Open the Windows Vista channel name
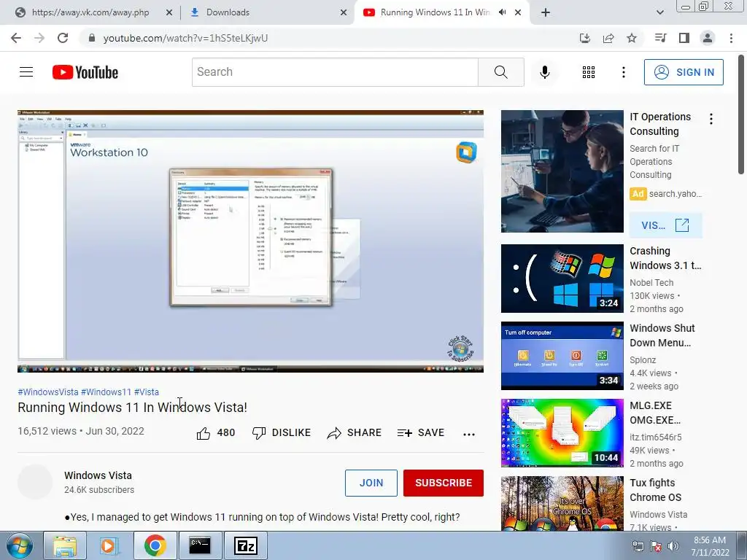The image size is (747, 560). [98, 475]
